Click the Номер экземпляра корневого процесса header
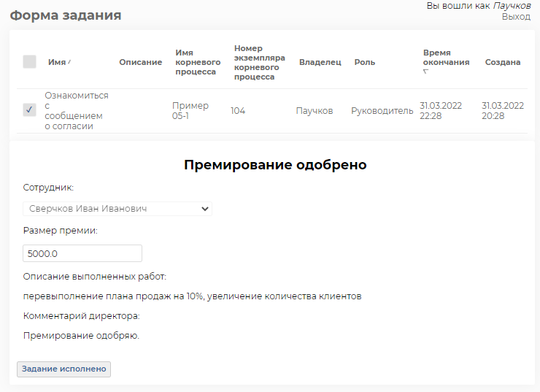Screen dimensions: 540x392 [259, 62]
